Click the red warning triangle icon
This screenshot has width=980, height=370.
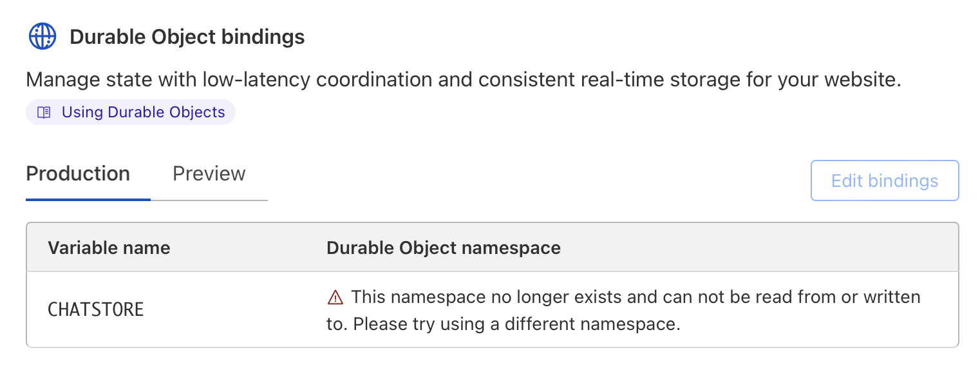click(335, 297)
